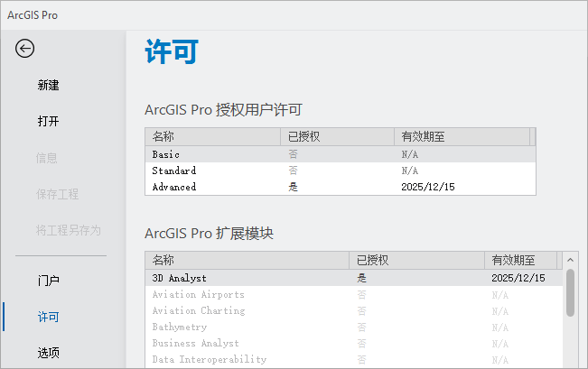The width and height of the screenshot is (588, 369).
Task: Click the Advanced expiry date 2025/12/15
Action: [428, 187]
